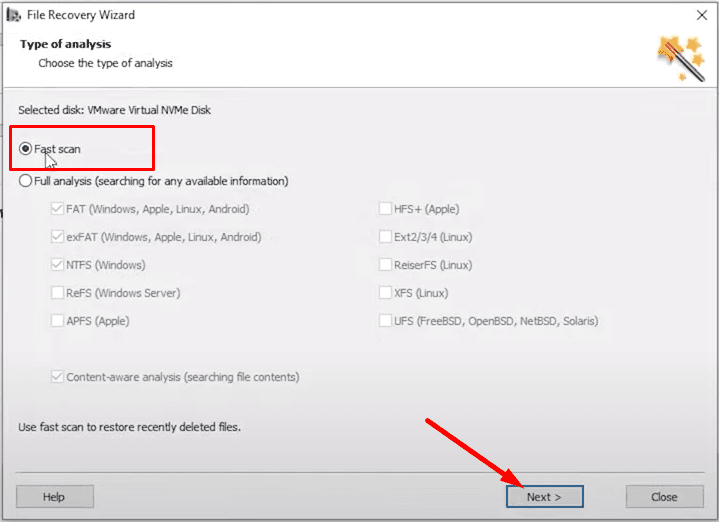
Task: Check the Ext2/3/4 (Linux) option
Action: point(385,237)
